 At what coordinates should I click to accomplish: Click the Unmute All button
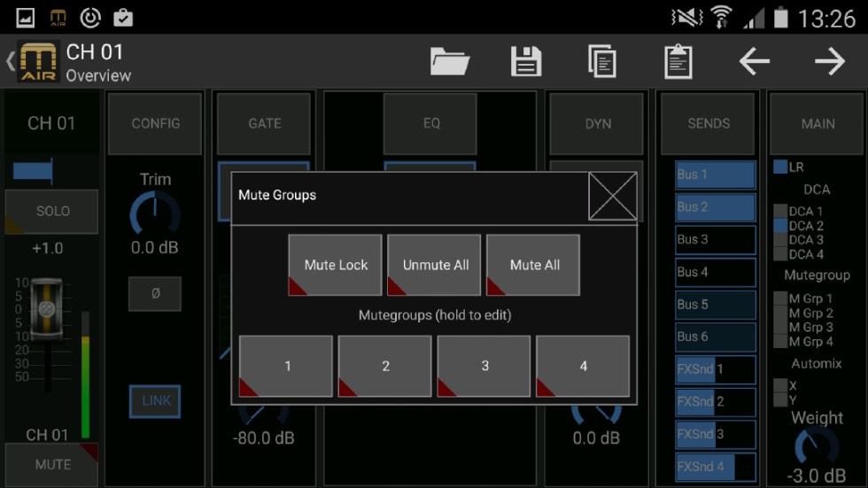coord(435,265)
